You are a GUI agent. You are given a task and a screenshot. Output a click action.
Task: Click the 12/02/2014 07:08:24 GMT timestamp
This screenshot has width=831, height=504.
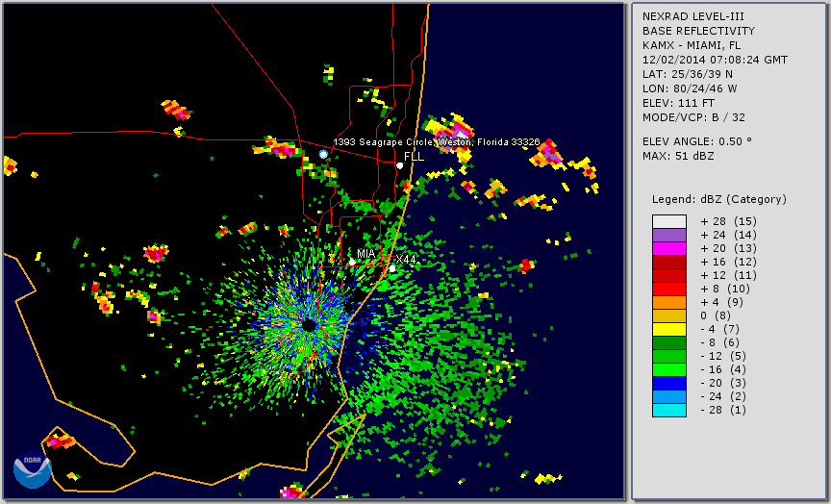(715, 60)
